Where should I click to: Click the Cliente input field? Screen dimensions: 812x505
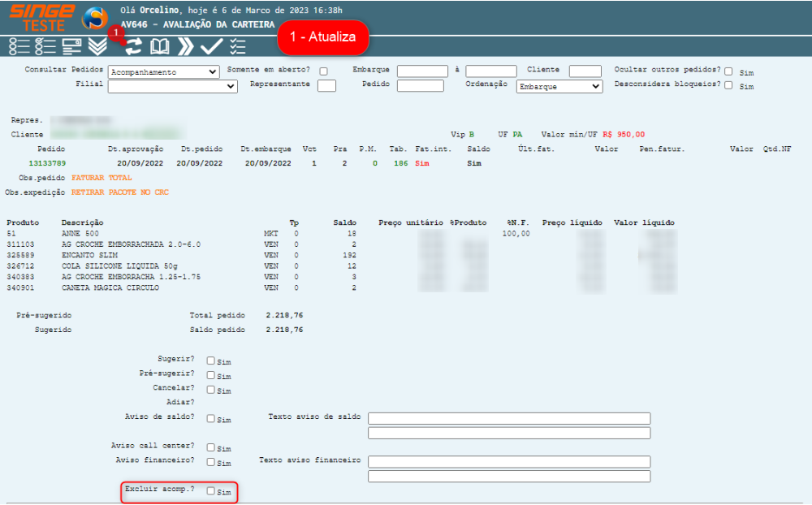click(585, 71)
